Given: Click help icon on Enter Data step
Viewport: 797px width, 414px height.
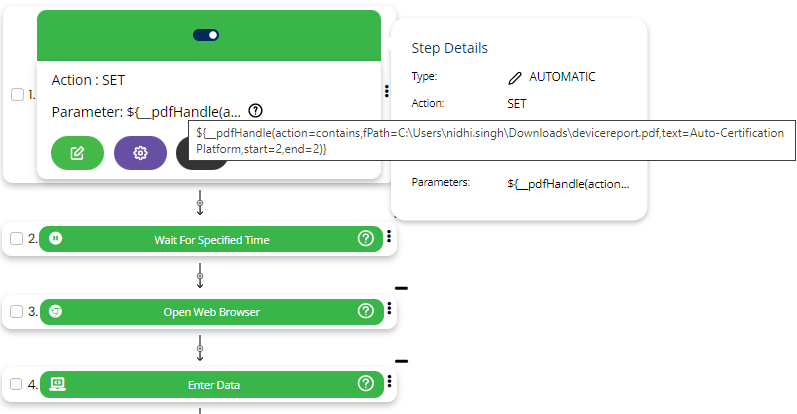Looking at the screenshot, I should click(365, 384).
